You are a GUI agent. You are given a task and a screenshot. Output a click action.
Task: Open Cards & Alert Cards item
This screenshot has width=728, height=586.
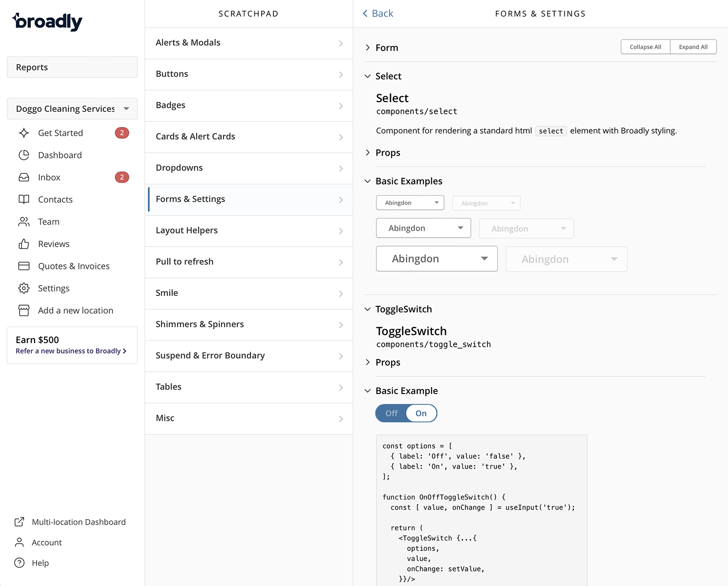click(x=249, y=137)
